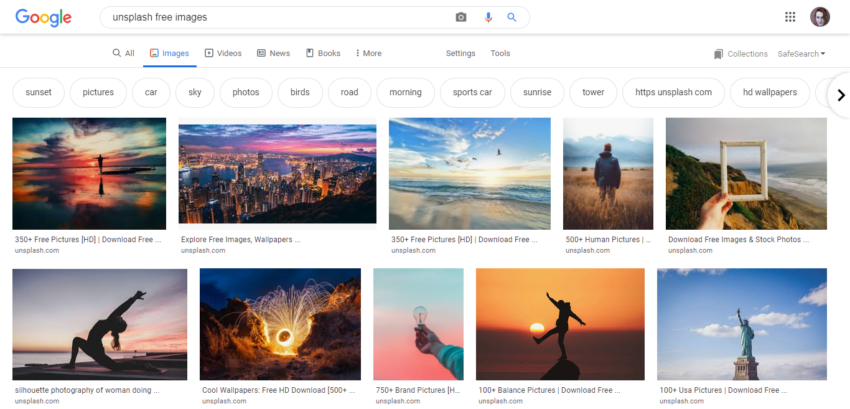This screenshot has height=409, width=850.
Task: Open Collections bookmark icon
Action: tap(718, 54)
